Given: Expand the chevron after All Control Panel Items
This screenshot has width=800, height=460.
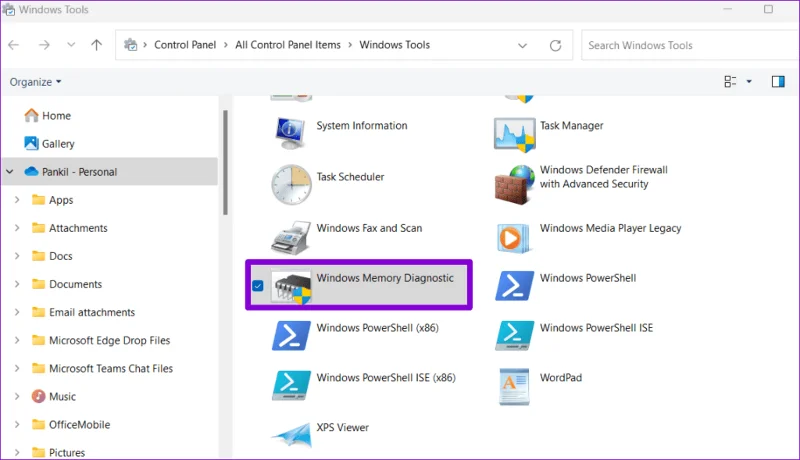Looking at the screenshot, I should tap(350, 45).
